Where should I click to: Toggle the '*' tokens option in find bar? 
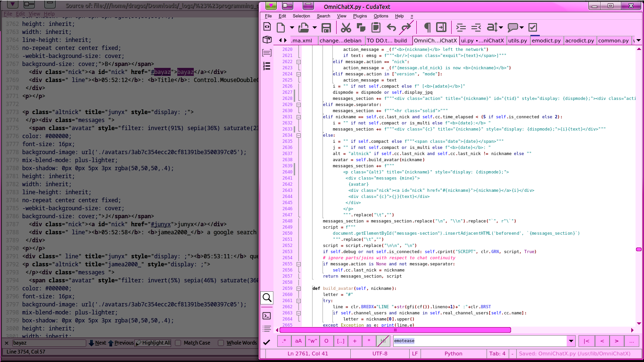(369, 341)
